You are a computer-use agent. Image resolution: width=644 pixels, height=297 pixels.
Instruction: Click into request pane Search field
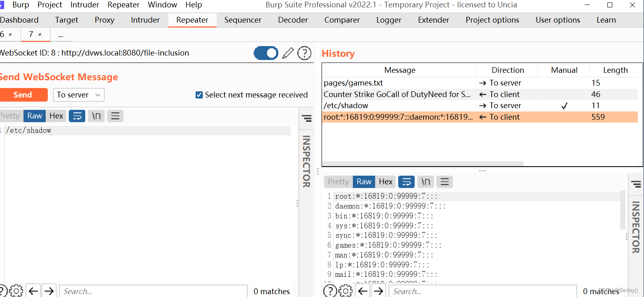point(153,291)
